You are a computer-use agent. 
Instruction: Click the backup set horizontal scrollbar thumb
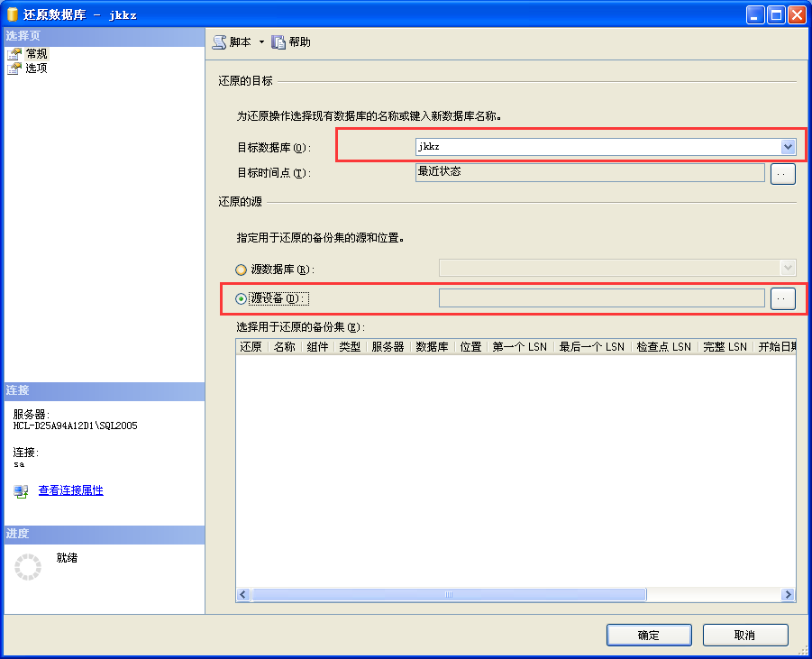tap(449, 594)
